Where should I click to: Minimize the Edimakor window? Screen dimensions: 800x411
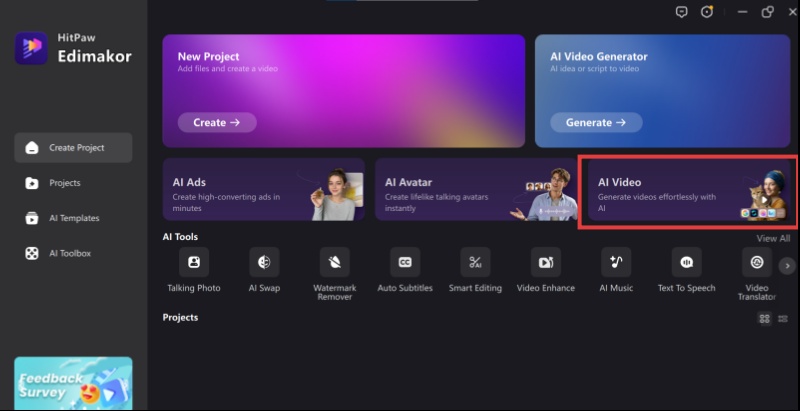[743, 12]
